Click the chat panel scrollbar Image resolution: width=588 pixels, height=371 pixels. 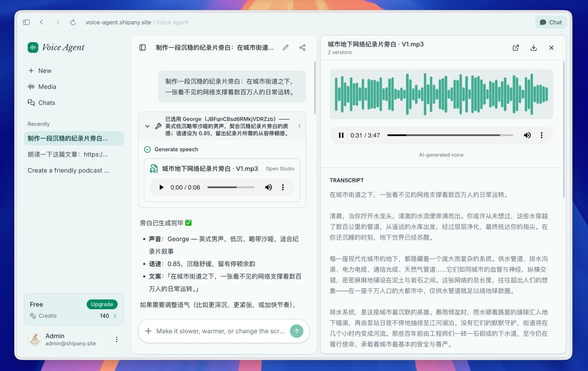(x=315, y=88)
